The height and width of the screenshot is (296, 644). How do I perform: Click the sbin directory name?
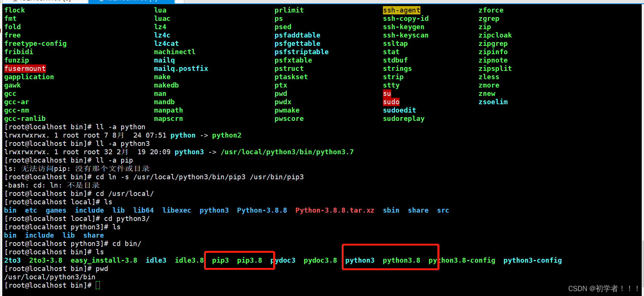391,210
